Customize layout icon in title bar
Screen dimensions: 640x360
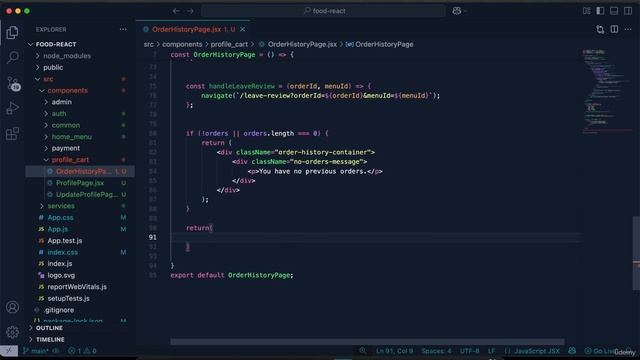pos(587,11)
